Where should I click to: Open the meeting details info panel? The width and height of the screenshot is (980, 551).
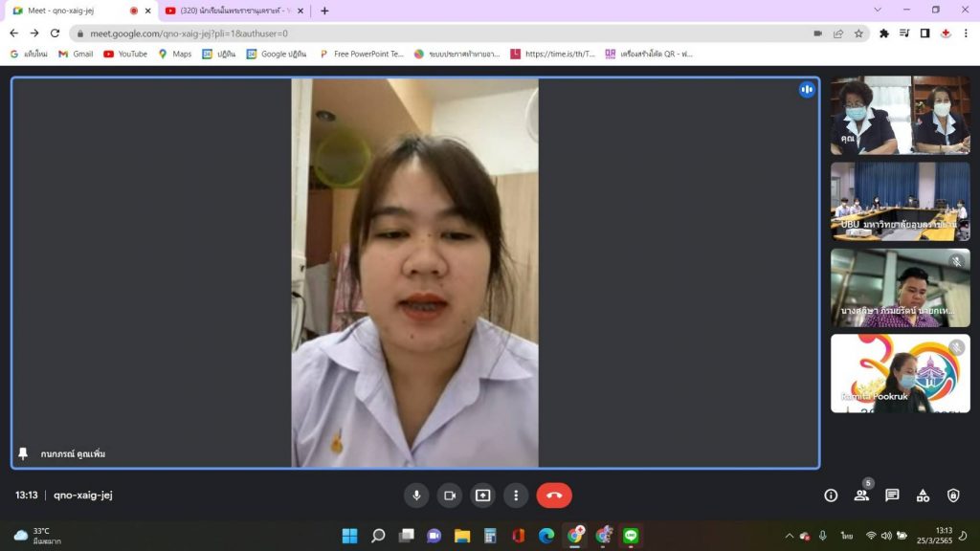[x=831, y=496]
